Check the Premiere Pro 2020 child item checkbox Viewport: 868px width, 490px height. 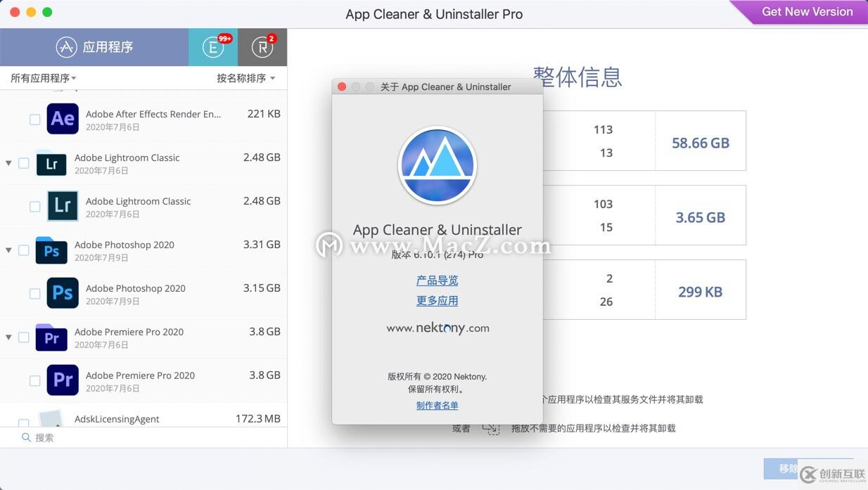pyautogui.click(x=34, y=381)
